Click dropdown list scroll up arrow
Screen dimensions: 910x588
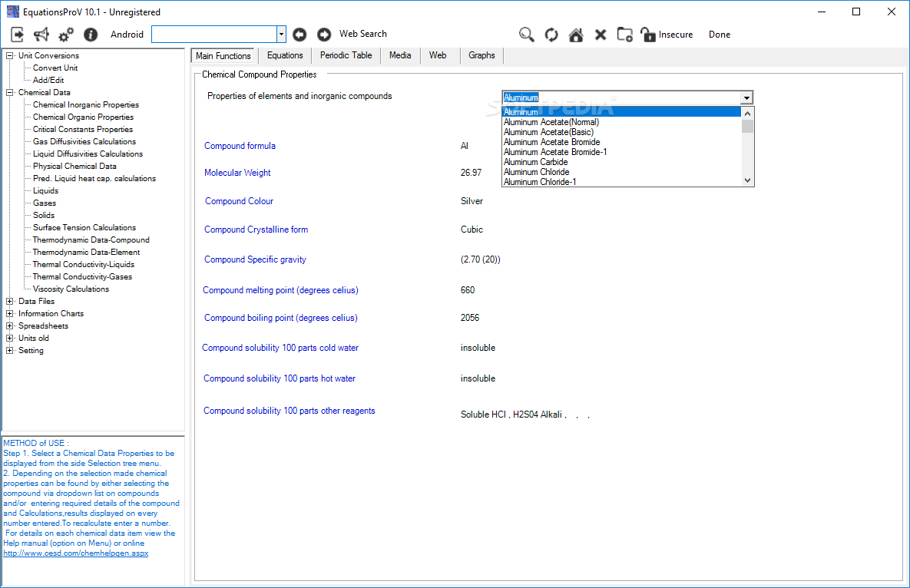[x=747, y=113]
